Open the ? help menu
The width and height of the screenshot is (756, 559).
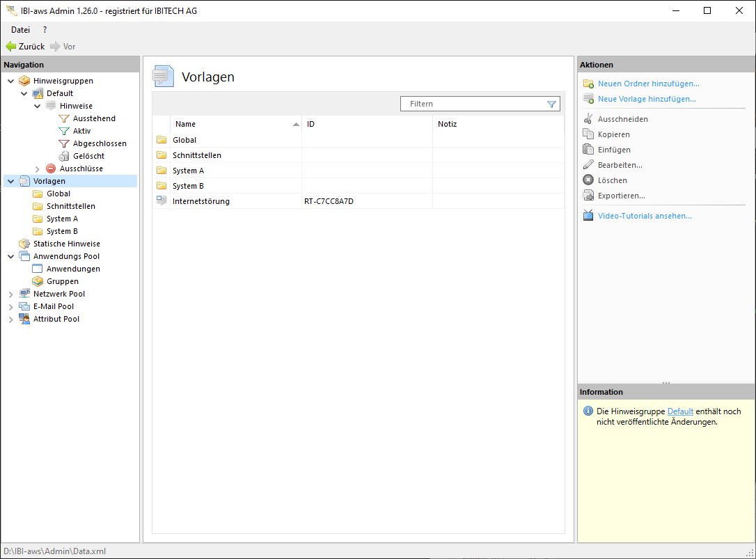point(45,30)
